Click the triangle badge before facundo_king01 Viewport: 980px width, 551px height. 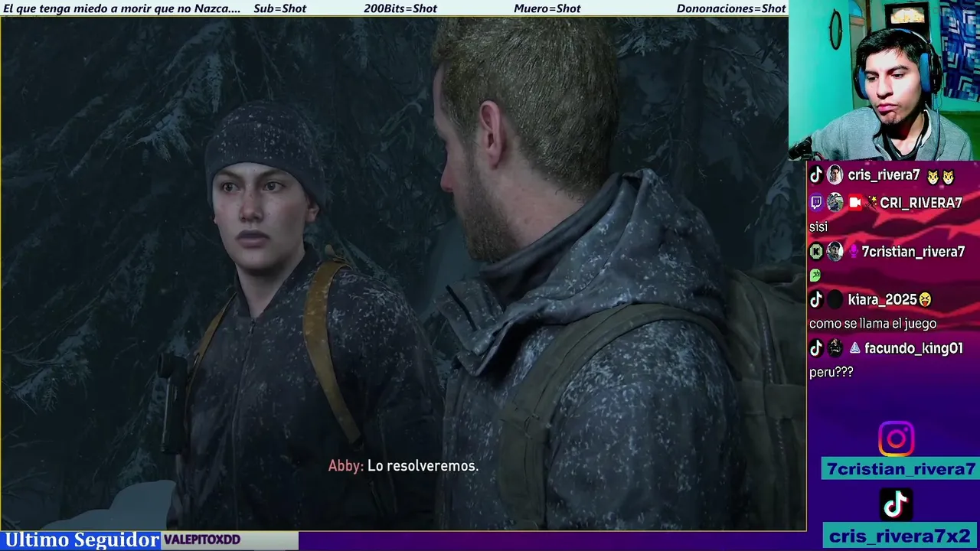pos(854,348)
